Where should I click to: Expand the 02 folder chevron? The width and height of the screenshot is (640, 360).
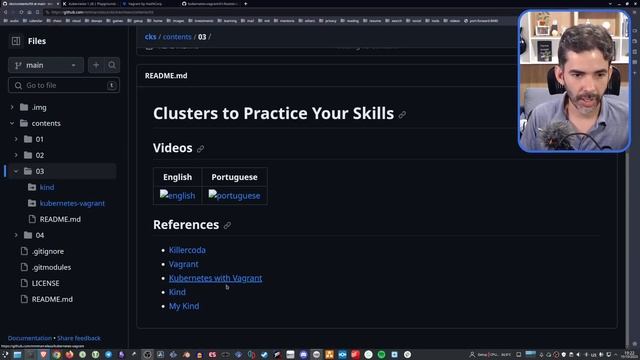16,155
